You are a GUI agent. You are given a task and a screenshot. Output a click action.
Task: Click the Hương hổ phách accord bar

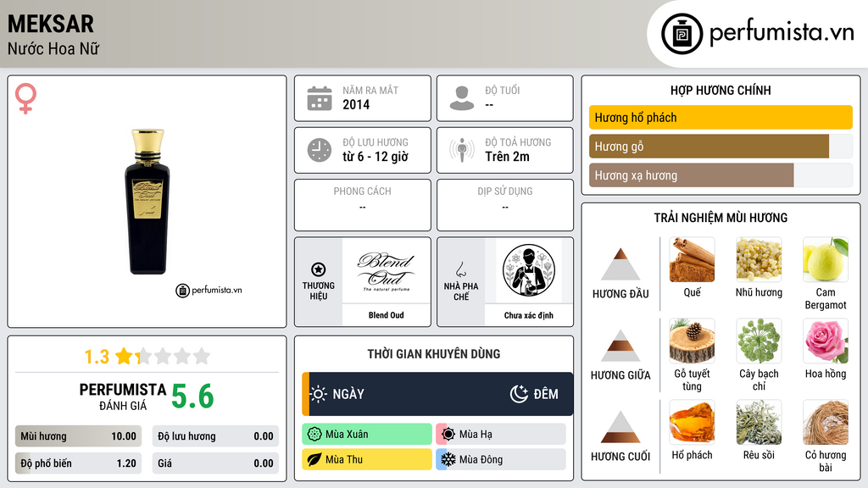(721, 117)
